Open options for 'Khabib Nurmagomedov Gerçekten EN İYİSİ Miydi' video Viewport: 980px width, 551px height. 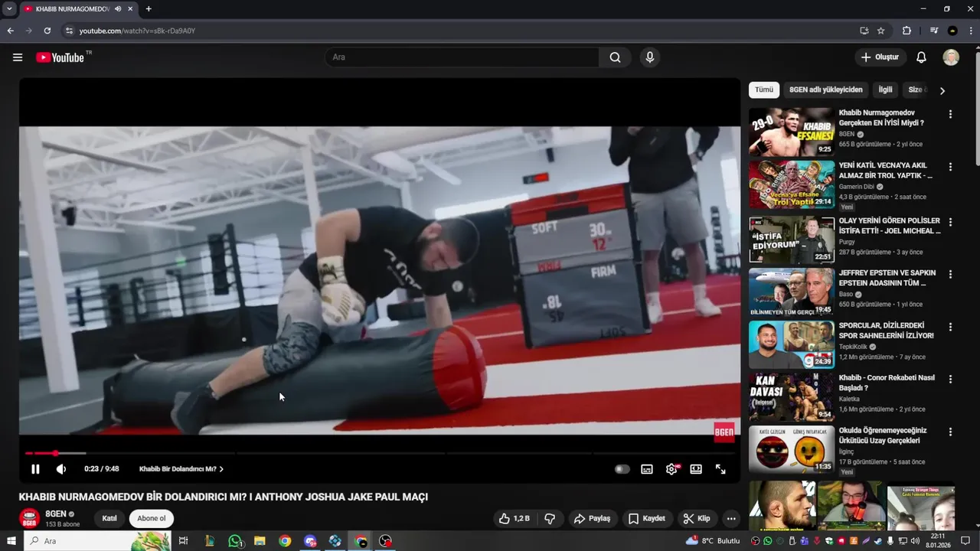[x=950, y=114]
